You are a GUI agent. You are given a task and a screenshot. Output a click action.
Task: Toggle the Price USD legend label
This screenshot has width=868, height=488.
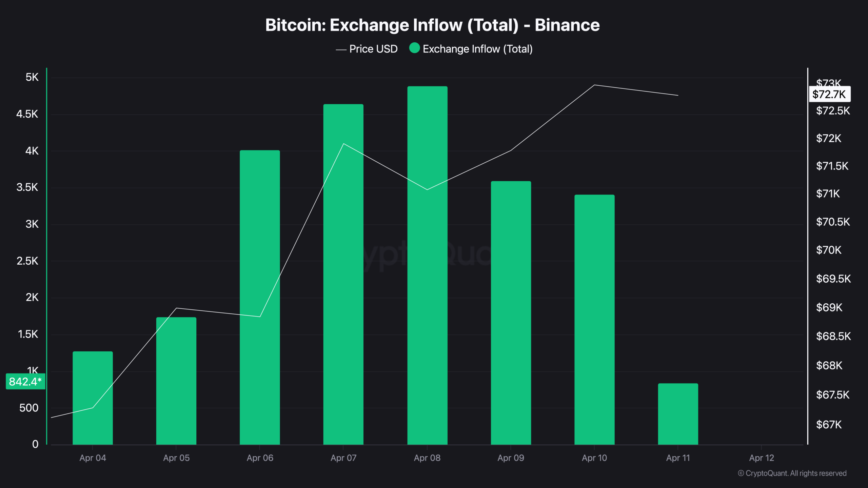click(x=373, y=49)
